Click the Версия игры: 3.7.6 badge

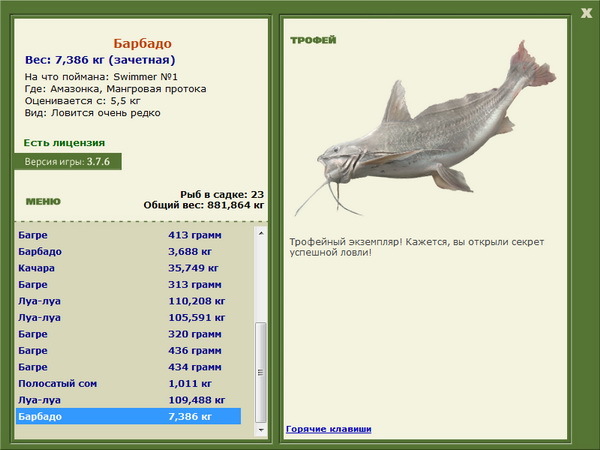(x=68, y=161)
